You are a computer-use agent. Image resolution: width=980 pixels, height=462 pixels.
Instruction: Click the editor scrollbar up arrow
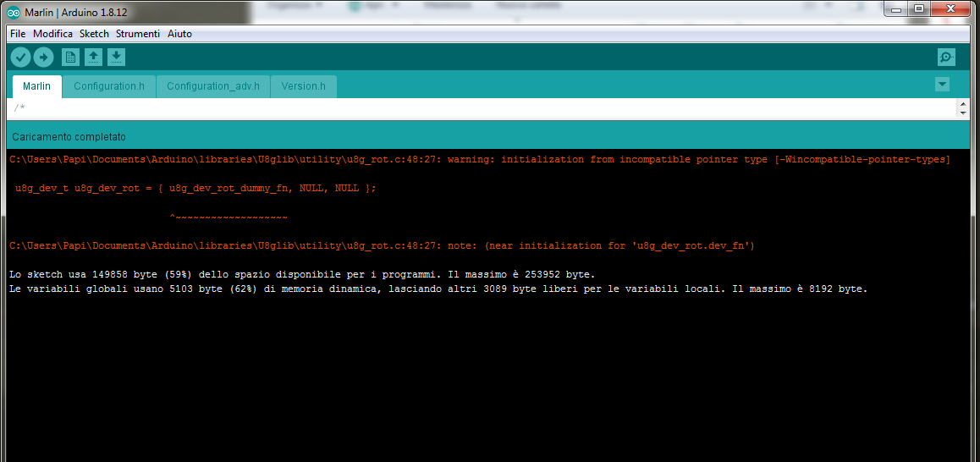click(x=963, y=104)
